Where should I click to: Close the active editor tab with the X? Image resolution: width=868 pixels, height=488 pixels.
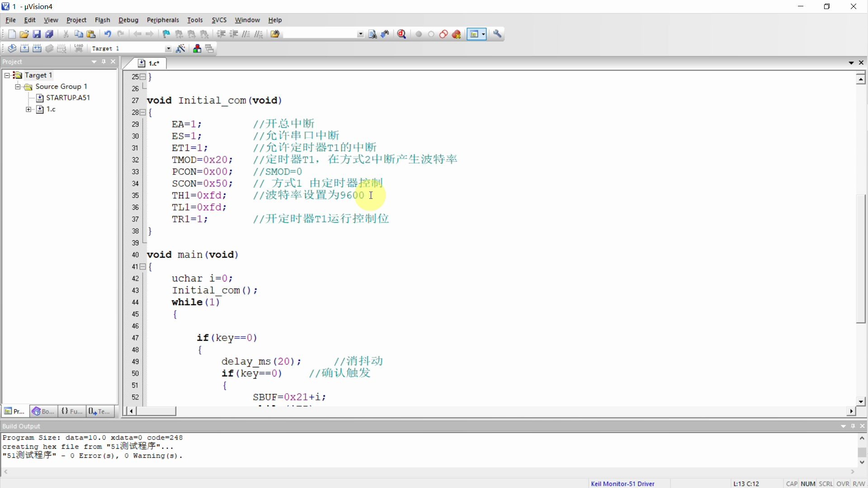coord(861,63)
